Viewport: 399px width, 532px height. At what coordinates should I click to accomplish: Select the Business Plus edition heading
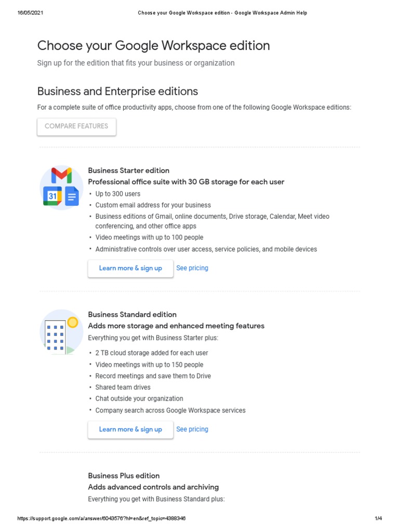(124, 476)
